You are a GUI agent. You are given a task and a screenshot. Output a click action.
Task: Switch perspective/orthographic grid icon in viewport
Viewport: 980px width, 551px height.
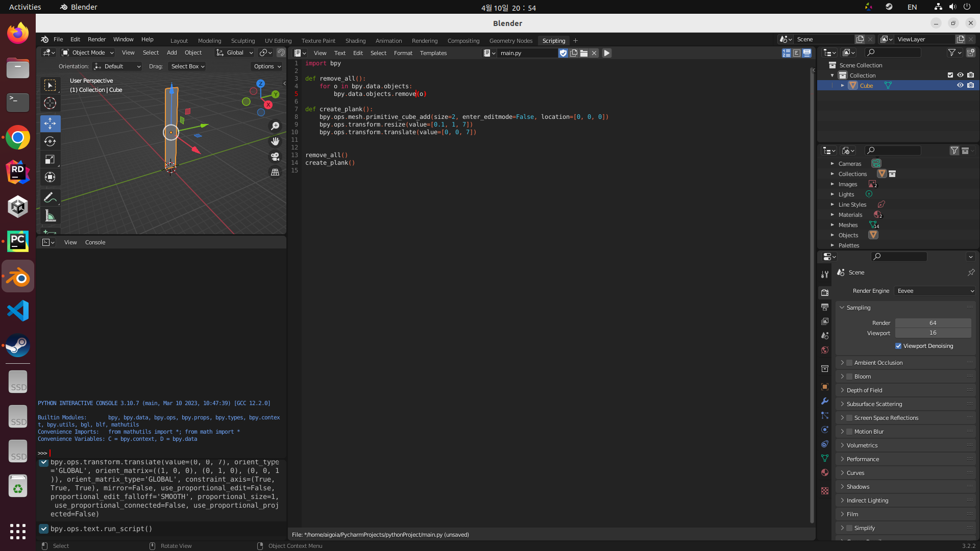click(x=275, y=172)
